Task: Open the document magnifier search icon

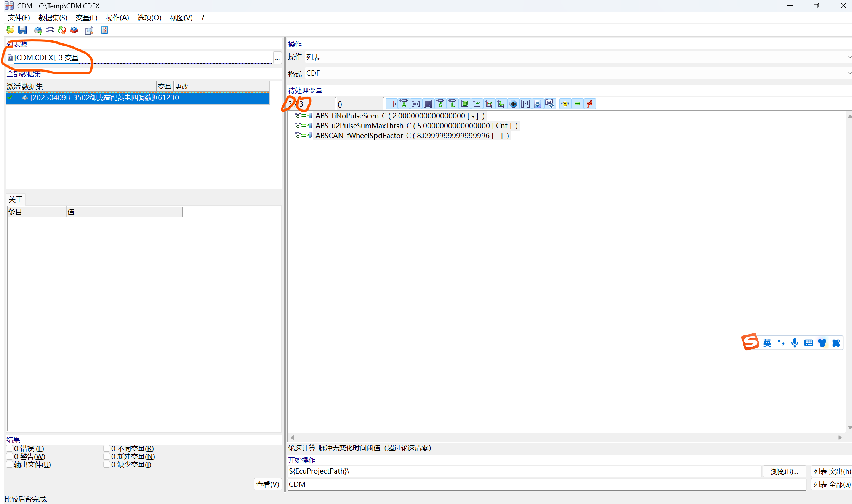Action: tap(90, 30)
